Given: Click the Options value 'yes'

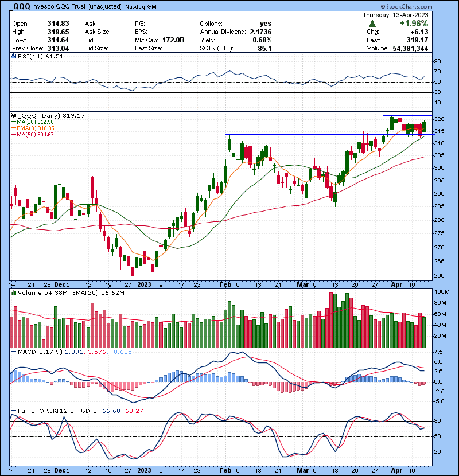Looking at the screenshot, I should pos(266,24).
